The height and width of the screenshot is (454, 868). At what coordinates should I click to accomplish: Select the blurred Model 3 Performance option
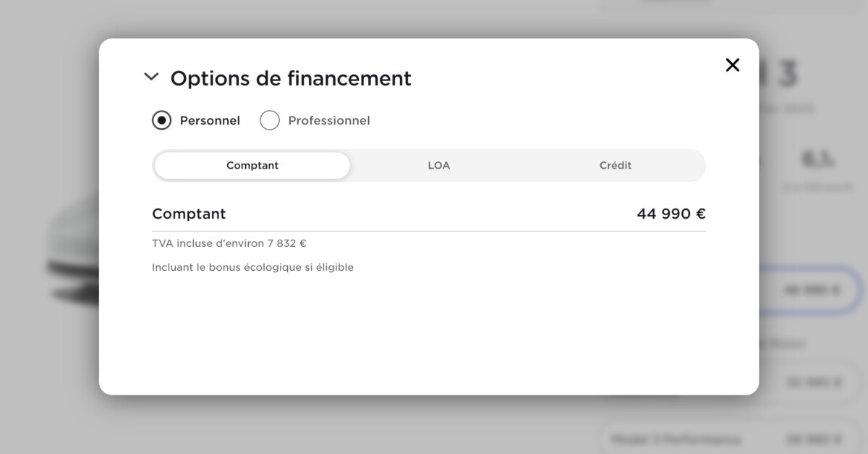pyautogui.click(x=731, y=439)
